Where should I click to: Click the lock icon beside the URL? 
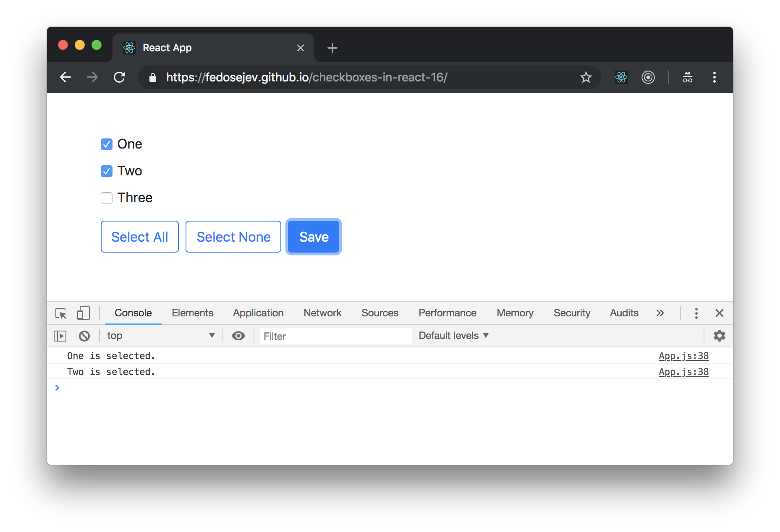[x=153, y=77]
